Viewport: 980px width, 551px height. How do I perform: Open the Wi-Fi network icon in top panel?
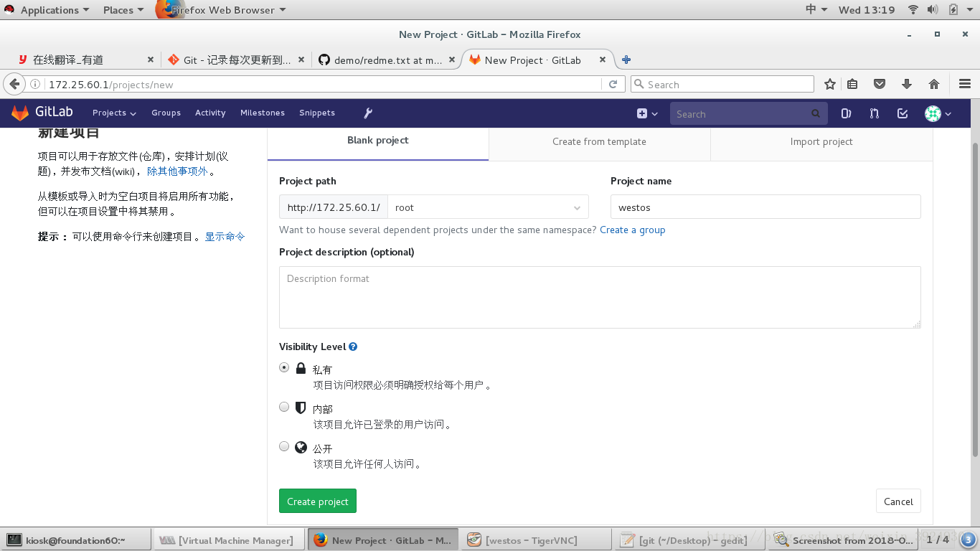coord(913,9)
